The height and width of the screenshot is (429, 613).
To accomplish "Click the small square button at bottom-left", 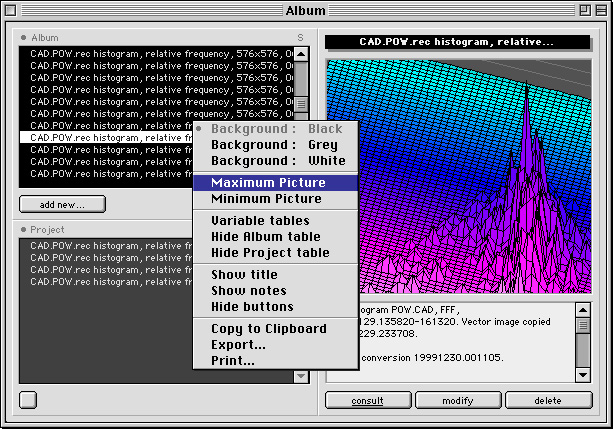I will (28, 400).
